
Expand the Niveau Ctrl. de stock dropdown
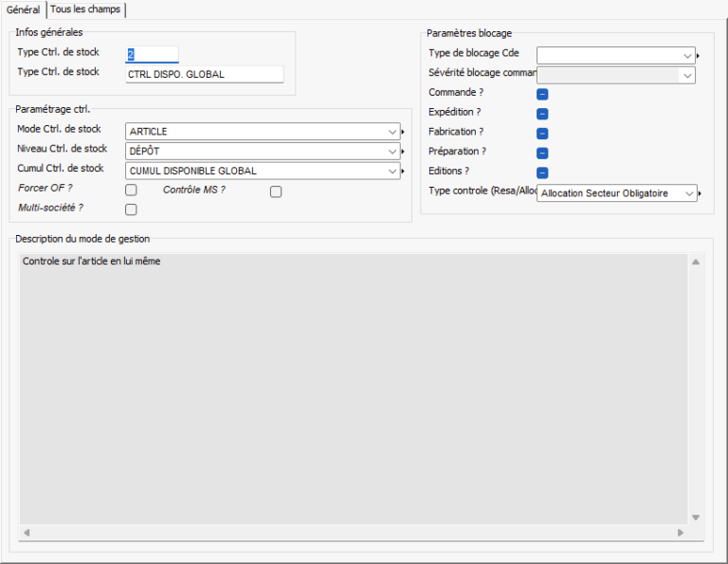(x=392, y=151)
